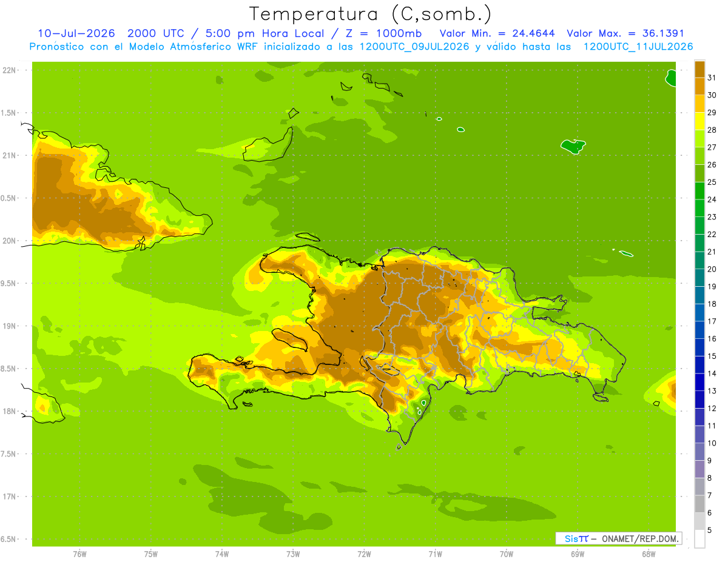Select the initialization time "1200UTC_09JUL2026"

coord(414,47)
